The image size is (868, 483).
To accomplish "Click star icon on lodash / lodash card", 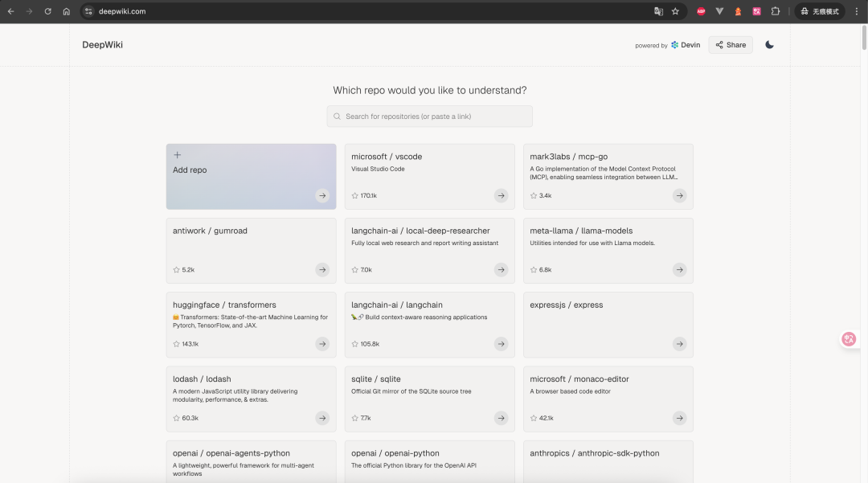I will tap(176, 418).
